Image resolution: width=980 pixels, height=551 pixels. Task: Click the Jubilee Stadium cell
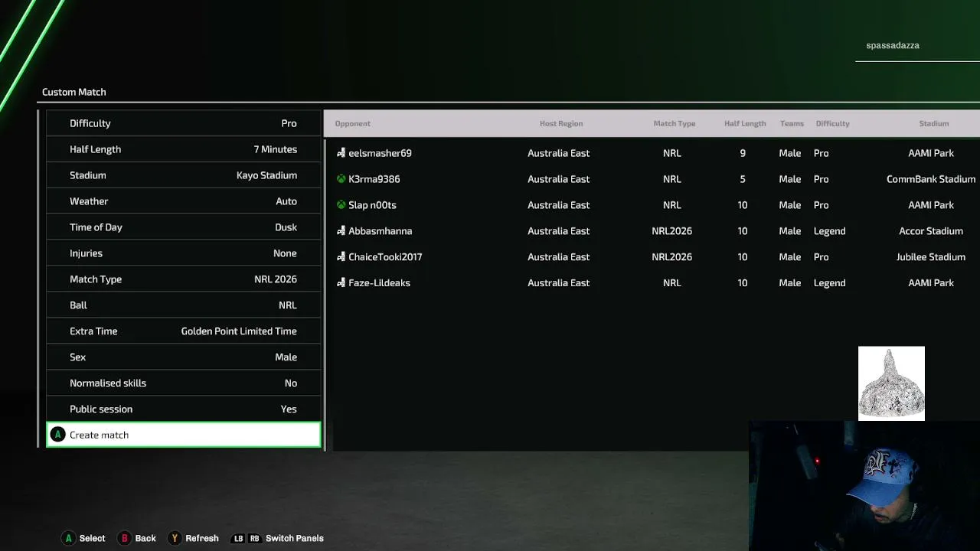(931, 257)
